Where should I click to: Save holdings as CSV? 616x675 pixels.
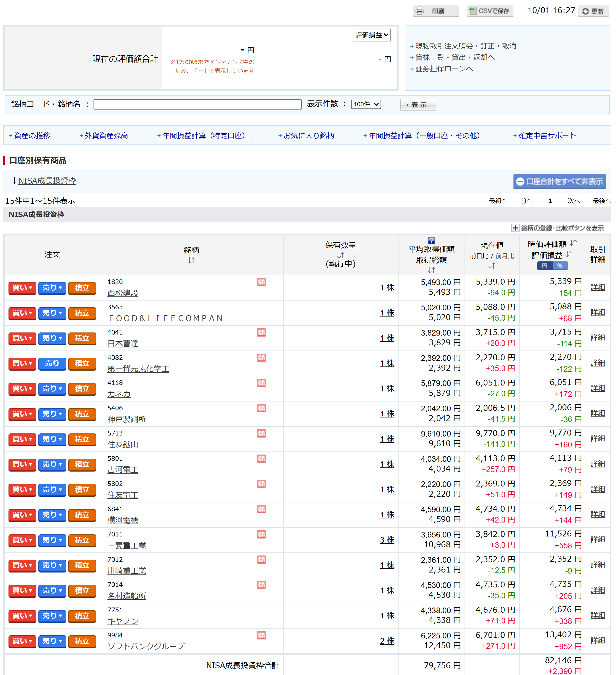490,11
